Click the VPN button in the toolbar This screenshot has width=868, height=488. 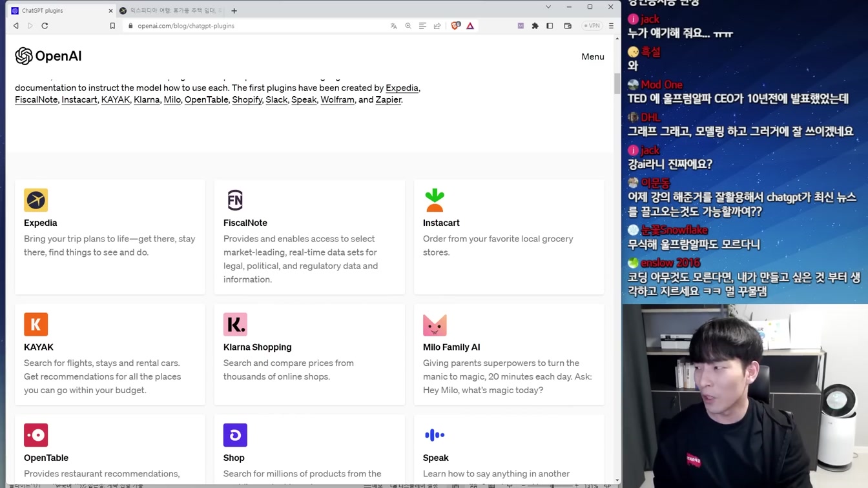click(x=592, y=26)
